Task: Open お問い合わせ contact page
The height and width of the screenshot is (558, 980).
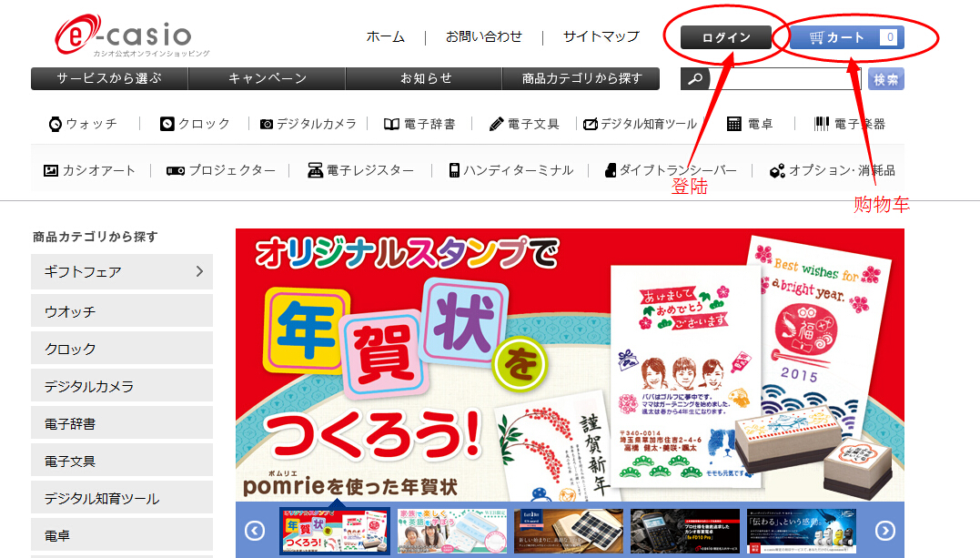Action: pos(484,37)
